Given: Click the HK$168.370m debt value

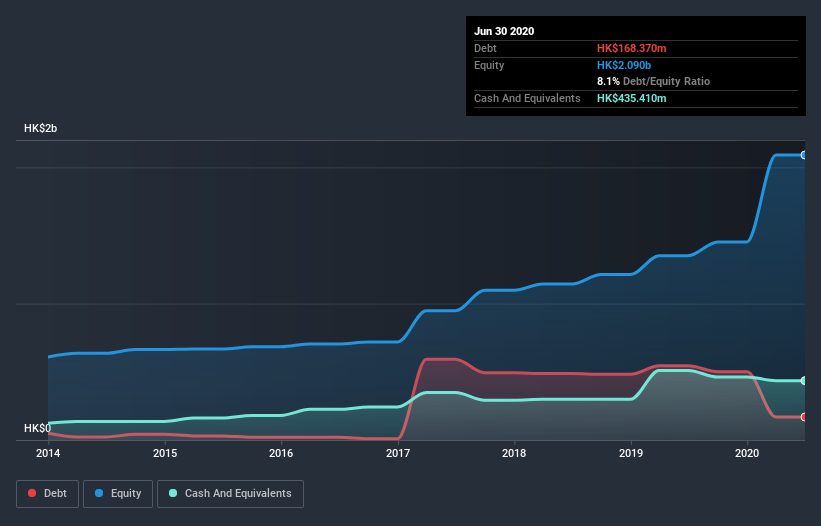Looking at the screenshot, I should click(631, 48).
